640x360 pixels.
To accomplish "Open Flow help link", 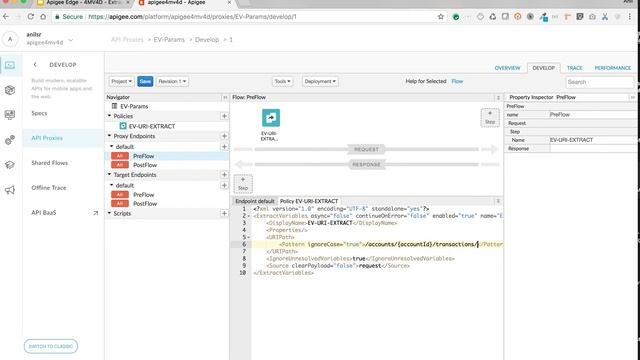I will click(457, 81).
